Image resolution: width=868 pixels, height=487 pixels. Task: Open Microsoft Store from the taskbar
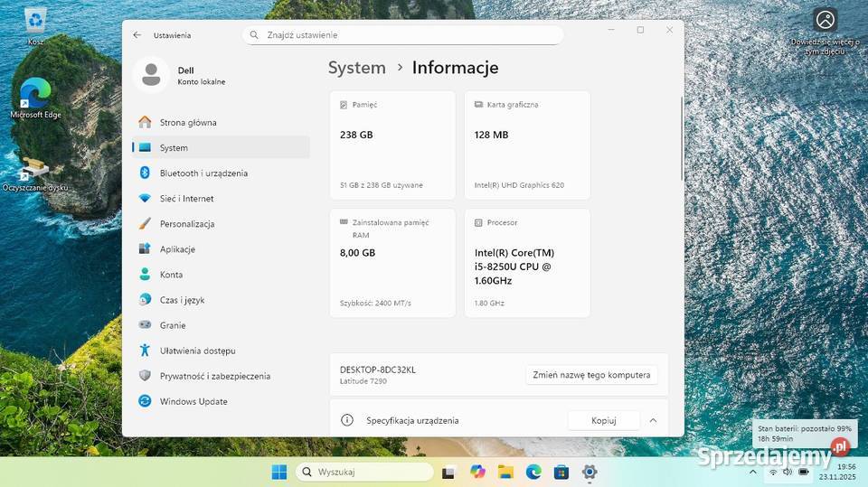[x=561, y=472]
